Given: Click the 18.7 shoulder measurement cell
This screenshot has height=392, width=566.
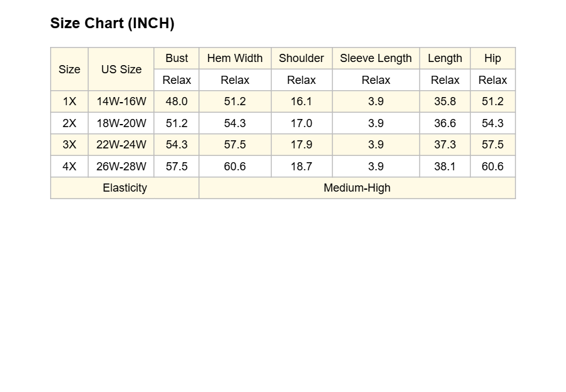Looking at the screenshot, I should [301, 167].
